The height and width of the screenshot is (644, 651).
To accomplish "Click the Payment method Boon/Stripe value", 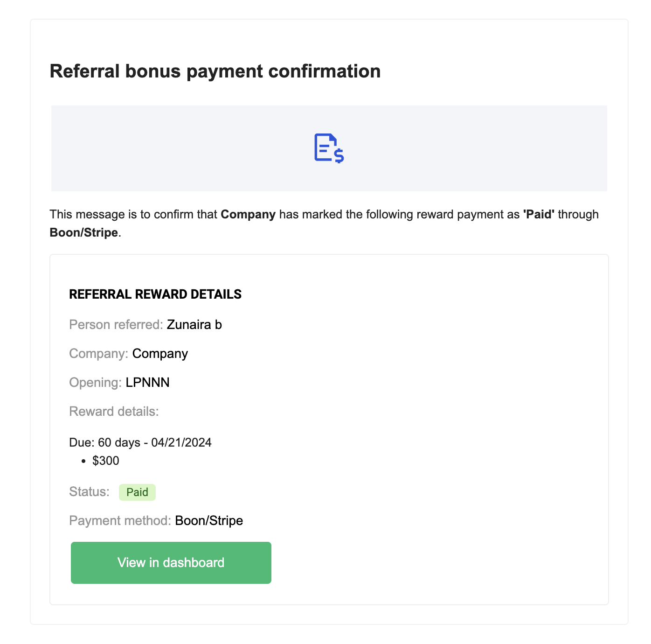I will point(209,521).
